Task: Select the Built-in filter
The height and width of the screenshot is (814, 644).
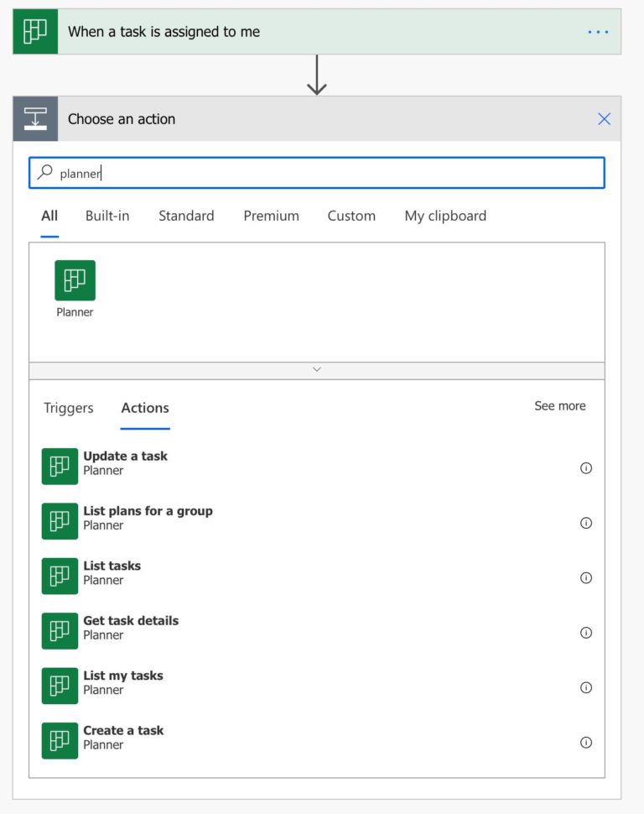Action: point(106,216)
